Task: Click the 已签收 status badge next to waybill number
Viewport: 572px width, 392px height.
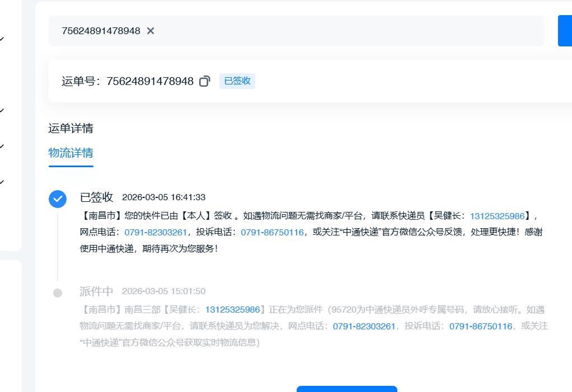Action: [237, 81]
